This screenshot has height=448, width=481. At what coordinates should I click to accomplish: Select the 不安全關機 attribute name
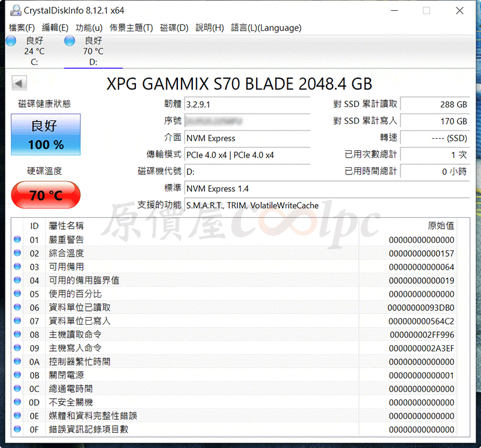pyautogui.click(x=70, y=402)
